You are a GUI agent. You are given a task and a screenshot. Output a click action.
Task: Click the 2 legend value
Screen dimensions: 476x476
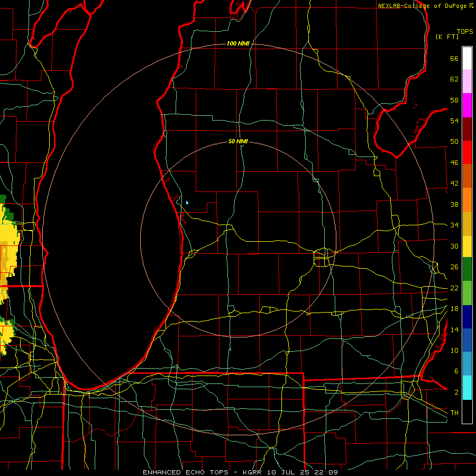[x=456, y=392]
